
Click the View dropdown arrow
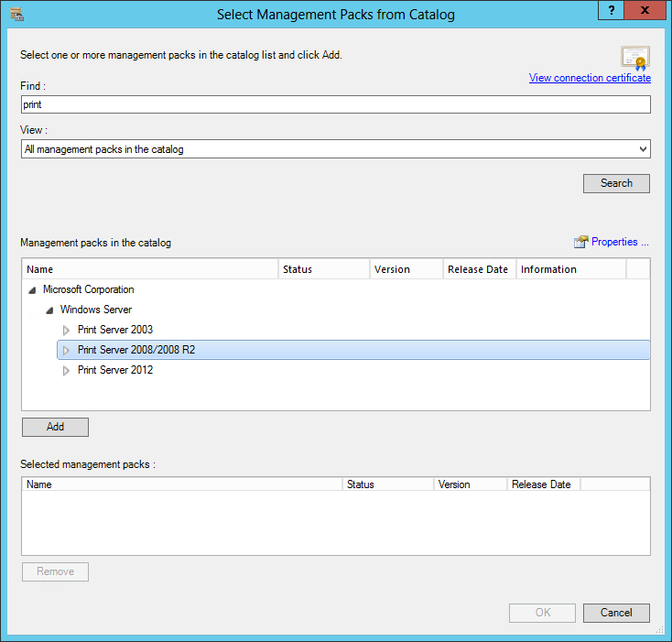(x=643, y=149)
